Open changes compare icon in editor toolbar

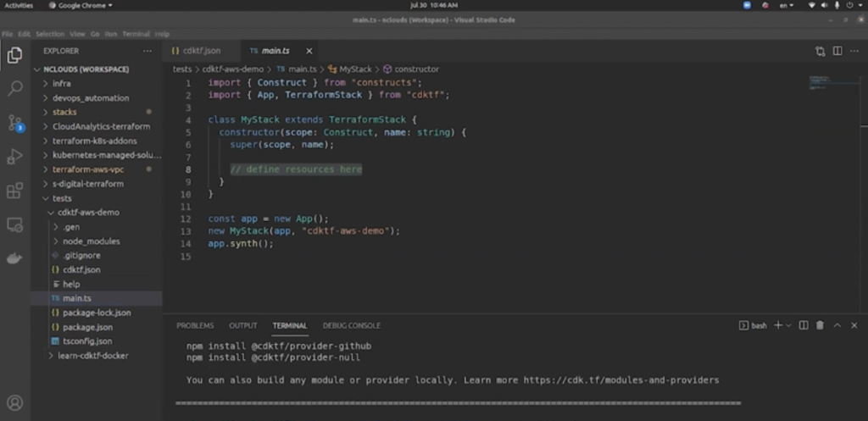pos(821,51)
